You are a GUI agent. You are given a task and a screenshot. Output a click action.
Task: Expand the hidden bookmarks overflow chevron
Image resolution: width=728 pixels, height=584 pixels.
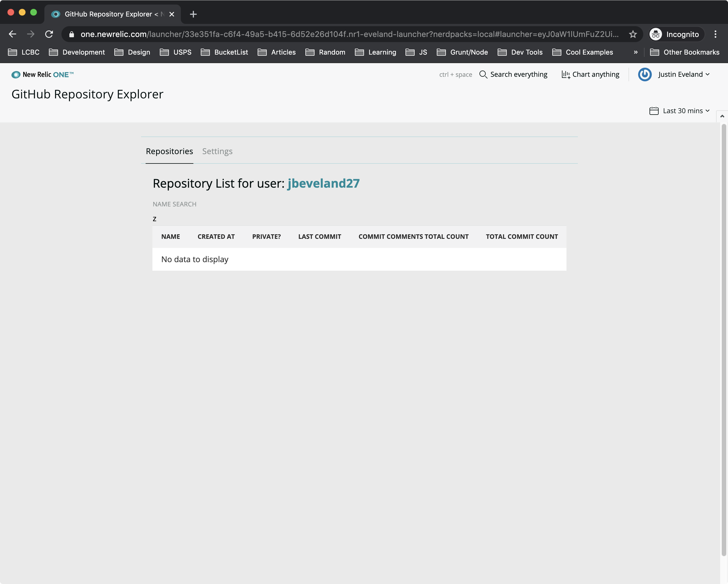click(636, 52)
